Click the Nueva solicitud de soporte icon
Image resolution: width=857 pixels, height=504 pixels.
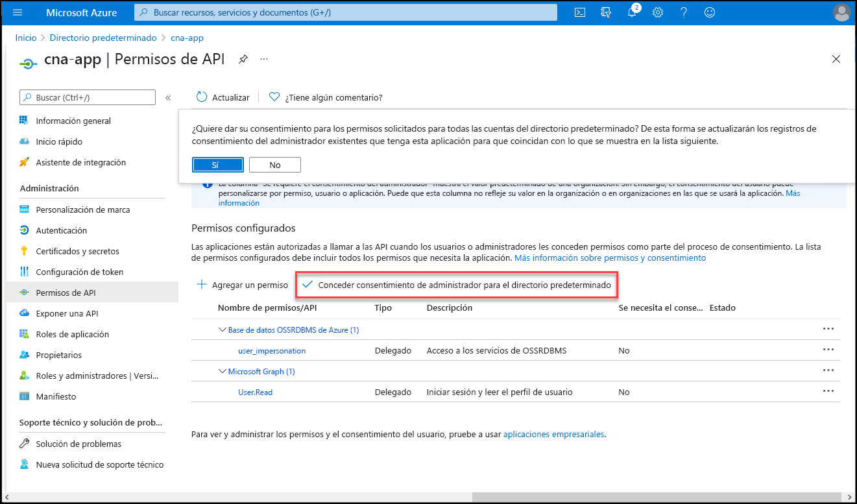pos(24,464)
